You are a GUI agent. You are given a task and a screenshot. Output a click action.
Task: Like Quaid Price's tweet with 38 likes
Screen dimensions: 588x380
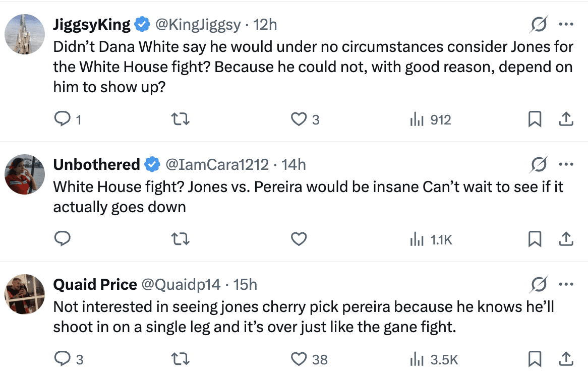299,359
